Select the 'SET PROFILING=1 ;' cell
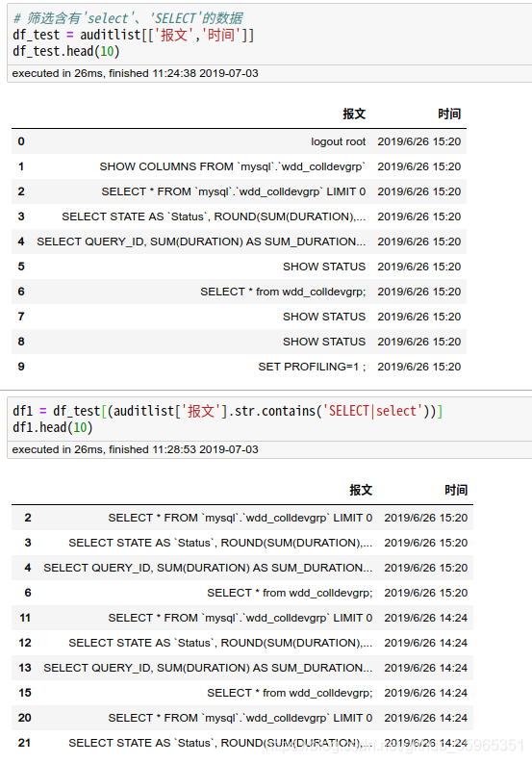The height and width of the screenshot is (763, 532). (x=312, y=367)
